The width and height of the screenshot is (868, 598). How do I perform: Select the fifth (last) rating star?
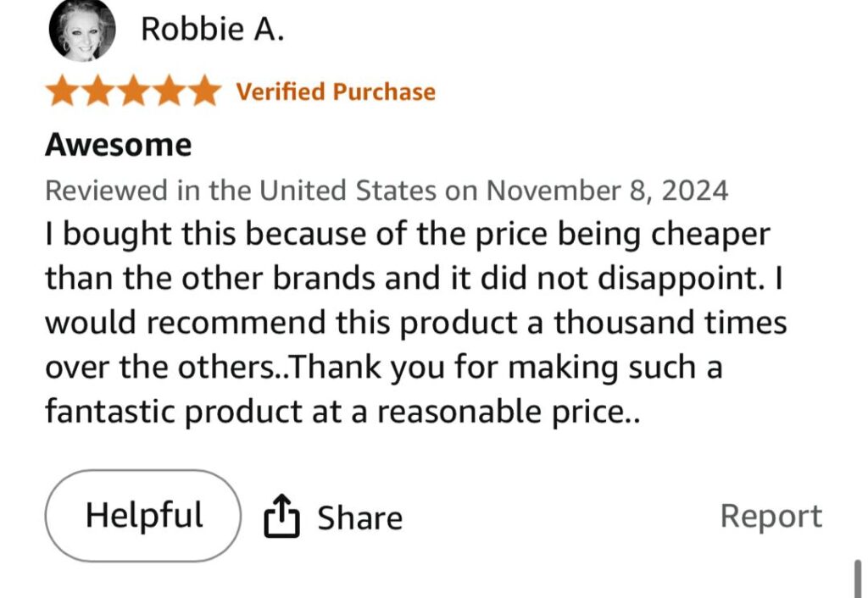point(203,91)
